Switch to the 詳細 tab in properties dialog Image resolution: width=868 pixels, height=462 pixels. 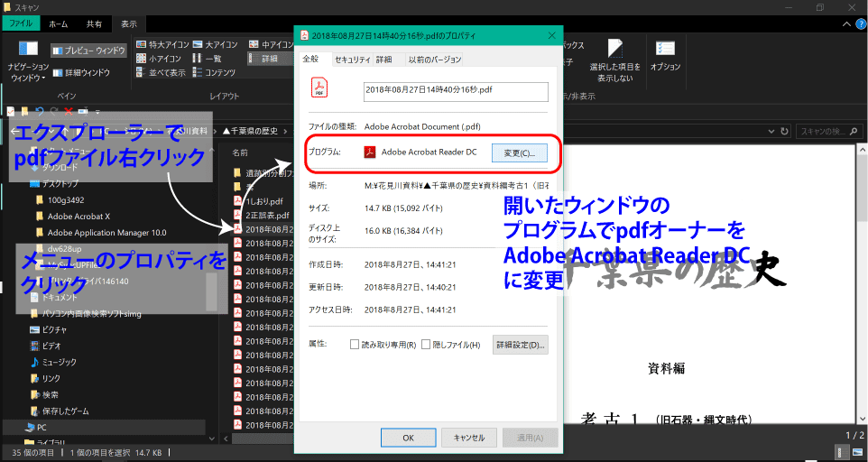[384, 60]
